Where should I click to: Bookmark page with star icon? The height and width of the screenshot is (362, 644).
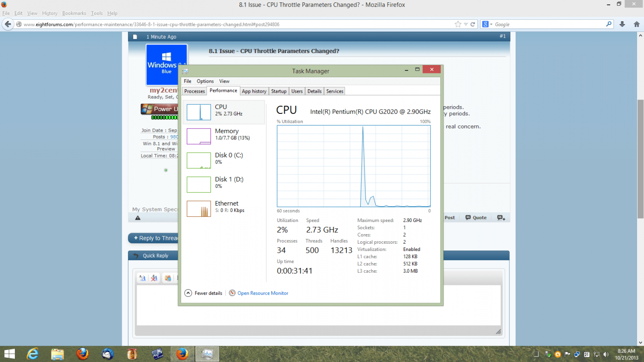458,24
